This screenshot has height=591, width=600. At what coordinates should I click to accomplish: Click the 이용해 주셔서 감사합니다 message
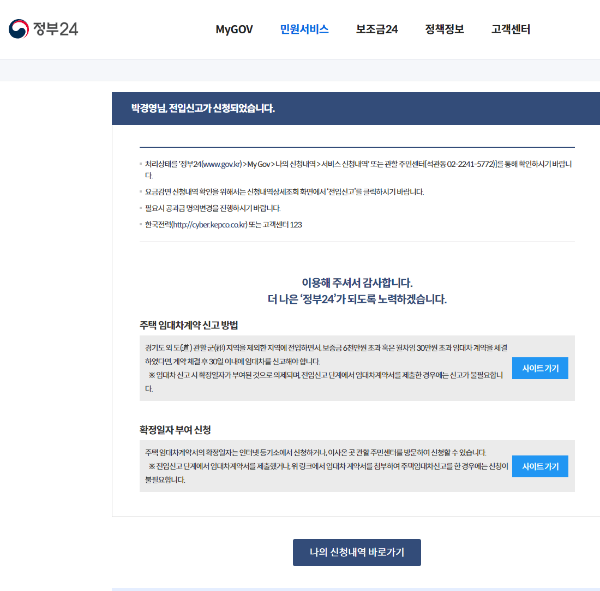pos(357,283)
